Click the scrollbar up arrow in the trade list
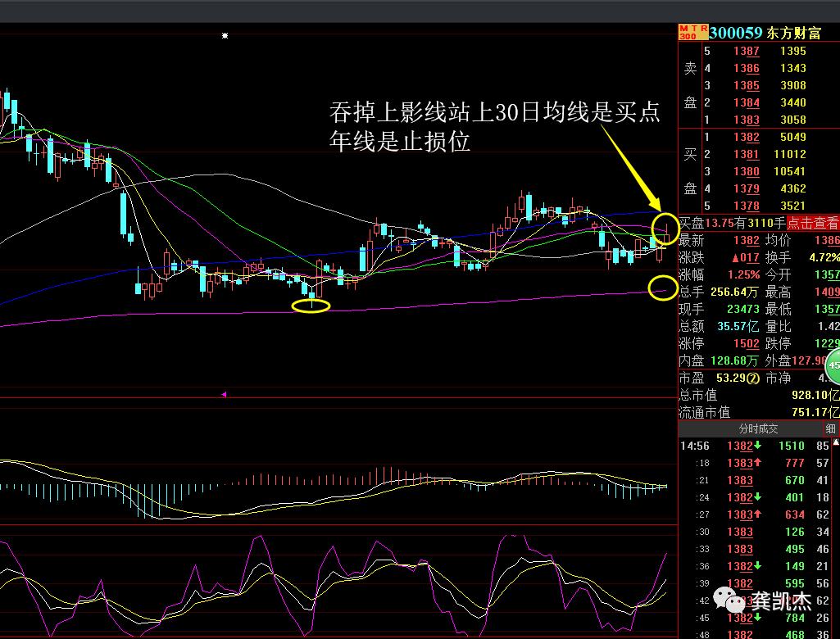This screenshot has width=840, height=639. pos(837,440)
